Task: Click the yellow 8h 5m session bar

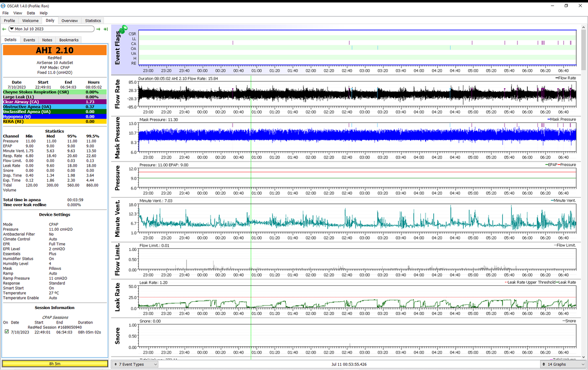Action: click(55, 364)
